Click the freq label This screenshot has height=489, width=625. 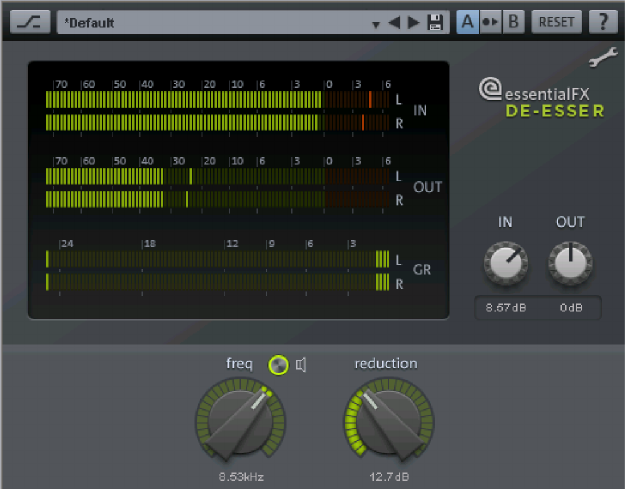239,364
